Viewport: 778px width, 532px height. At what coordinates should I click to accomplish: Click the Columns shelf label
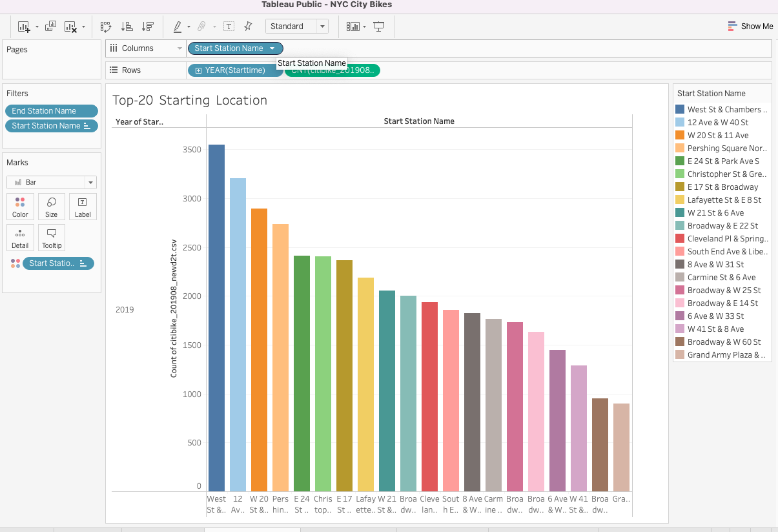point(138,48)
